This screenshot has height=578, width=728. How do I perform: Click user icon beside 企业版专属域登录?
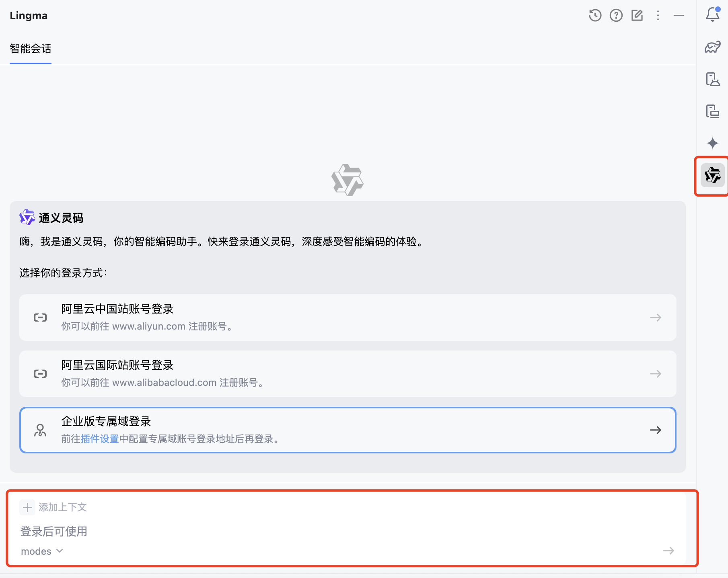(40, 430)
